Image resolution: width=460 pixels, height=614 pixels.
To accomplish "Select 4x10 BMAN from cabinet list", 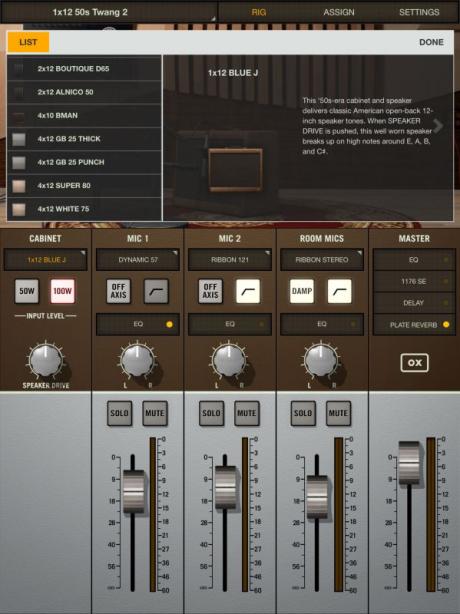I will (x=84, y=116).
